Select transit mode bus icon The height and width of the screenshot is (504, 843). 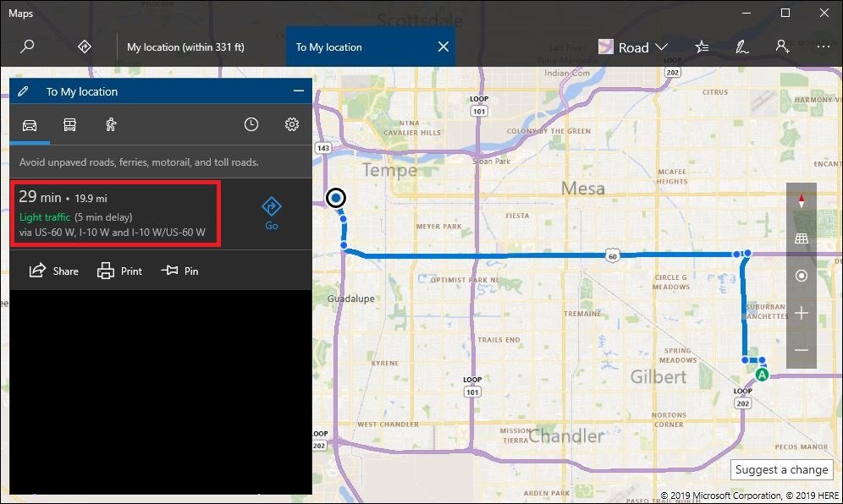[70, 125]
